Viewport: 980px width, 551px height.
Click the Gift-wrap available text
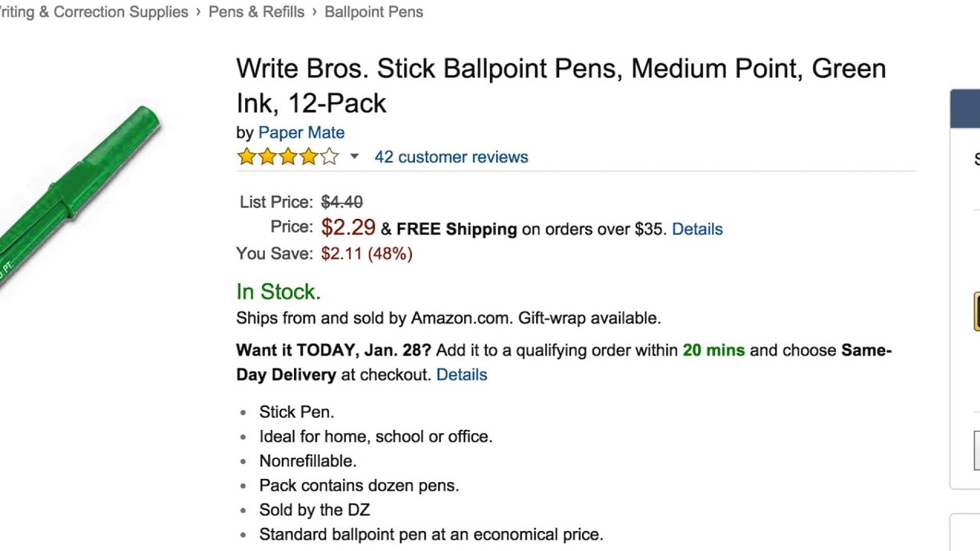(589, 318)
